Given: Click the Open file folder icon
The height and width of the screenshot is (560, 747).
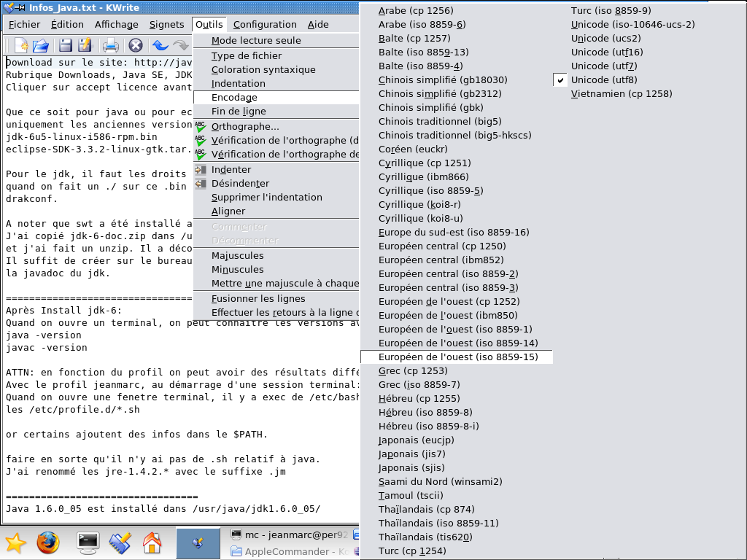Looking at the screenshot, I should click(41, 45).
